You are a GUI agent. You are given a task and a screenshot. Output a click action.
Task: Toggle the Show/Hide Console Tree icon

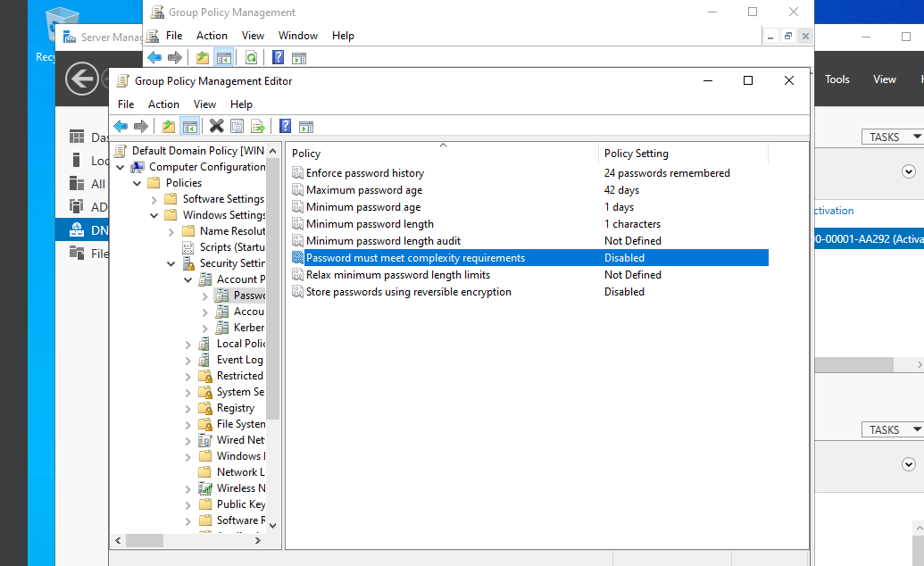coord(190,126)
